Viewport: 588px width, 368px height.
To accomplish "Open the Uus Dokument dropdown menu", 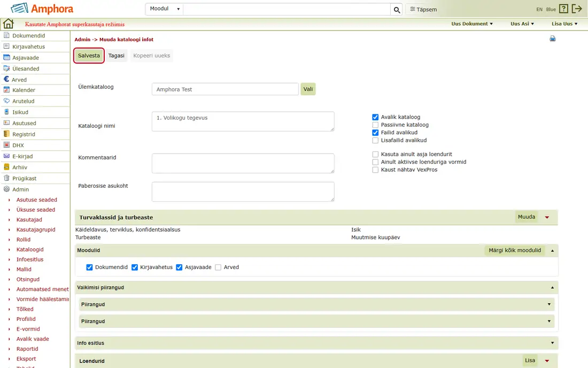I will point(472,24).
